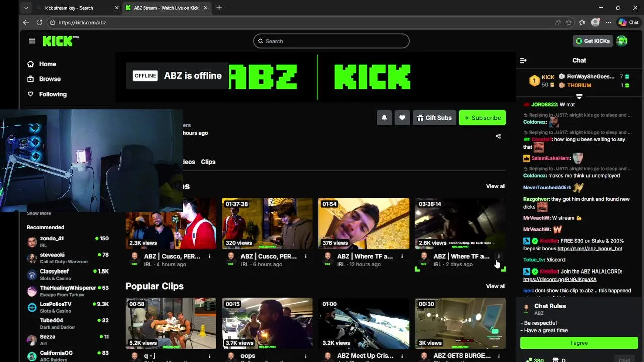Image resolution: width=644 pixels, height=362 pixels.
Task: Open recommended channel Classybeef
Action: (67, 275)
